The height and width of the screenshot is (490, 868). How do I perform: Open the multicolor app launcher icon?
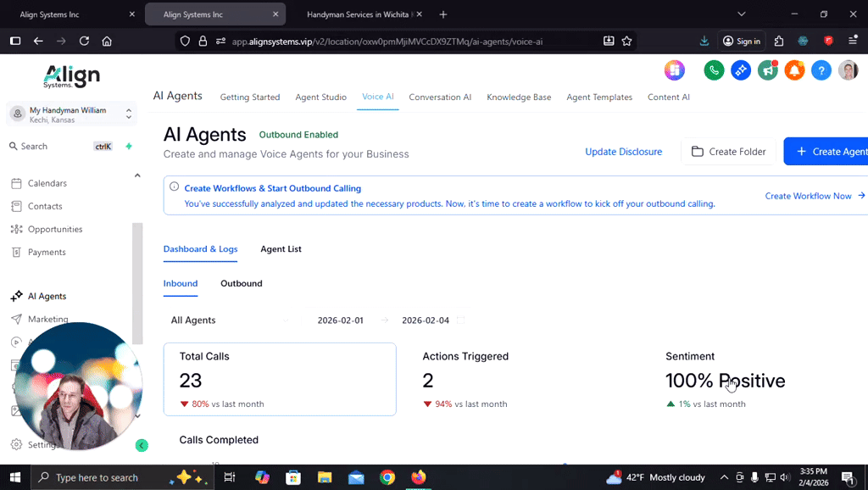click(x=674, y=70)
